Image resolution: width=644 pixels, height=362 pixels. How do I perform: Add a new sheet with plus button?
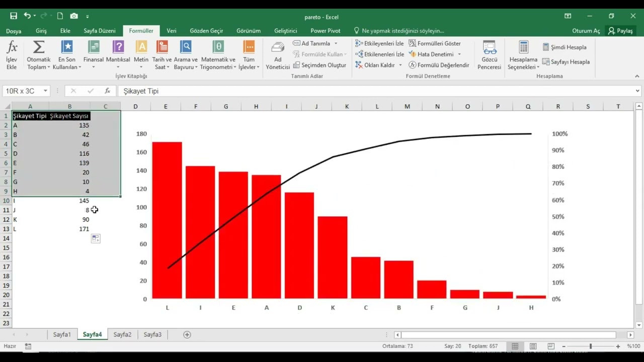[x=187, y=335]
